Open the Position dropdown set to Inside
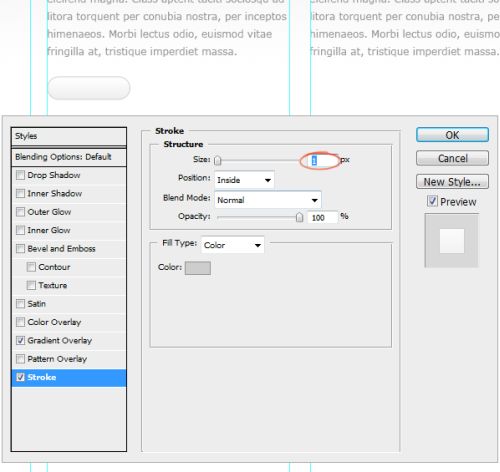Image resolution: width=500 pixels, height=472 pixels. coord(244,180)
